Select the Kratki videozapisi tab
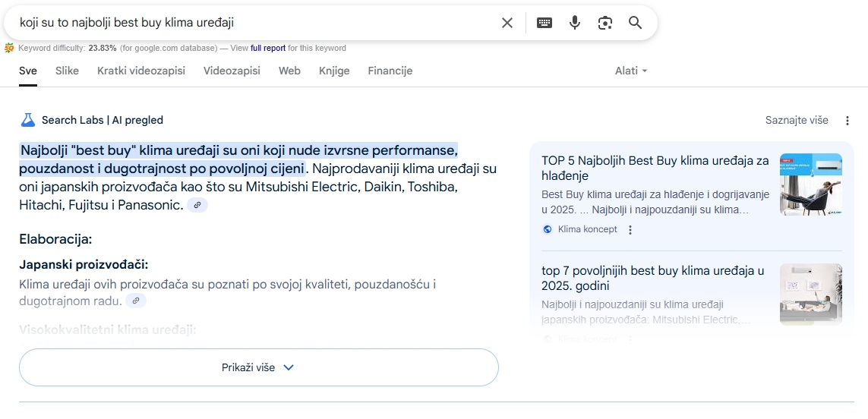868x419 pixels. [141, 71]
